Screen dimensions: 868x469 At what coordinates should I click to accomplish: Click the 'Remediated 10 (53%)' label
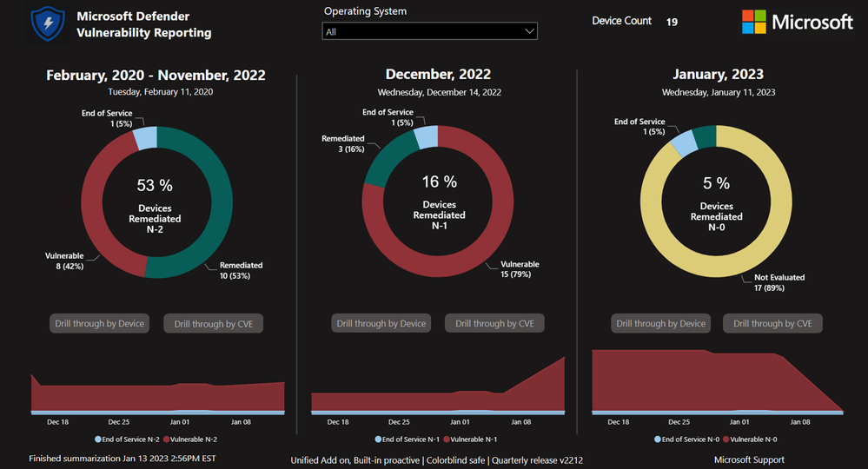click(x=241, y=270)
